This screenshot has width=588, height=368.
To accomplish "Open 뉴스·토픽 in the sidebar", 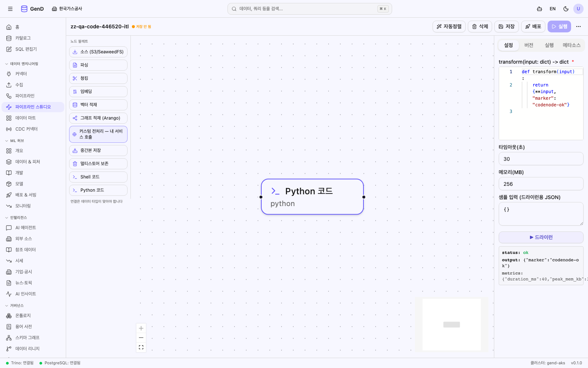I will [33, 283].
